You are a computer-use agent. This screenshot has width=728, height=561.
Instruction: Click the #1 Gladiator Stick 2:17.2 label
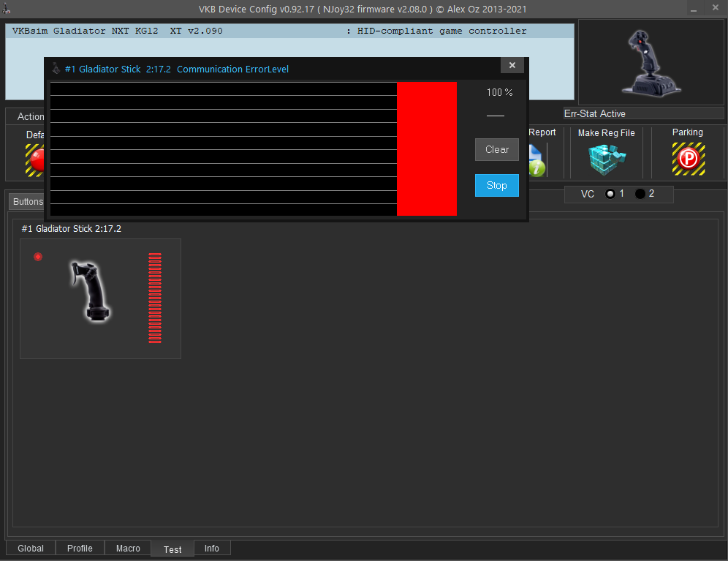pyautogui.click(x=72, y=229)
